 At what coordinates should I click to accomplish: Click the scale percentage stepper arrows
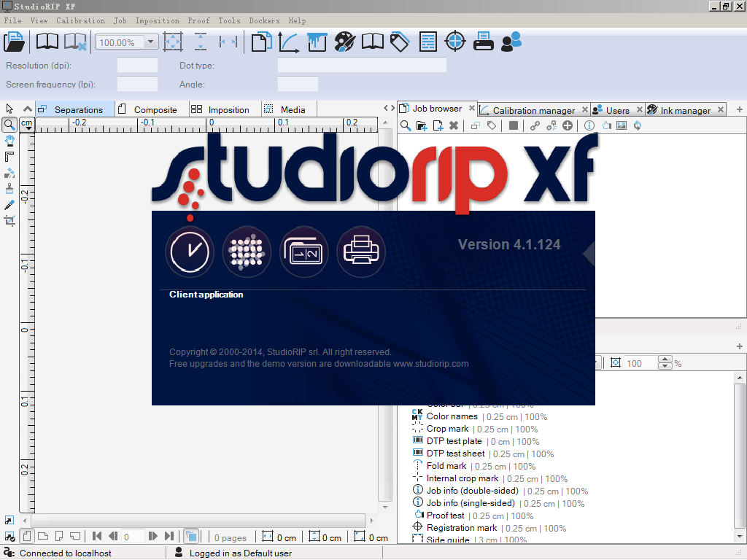tap(665, 363)
